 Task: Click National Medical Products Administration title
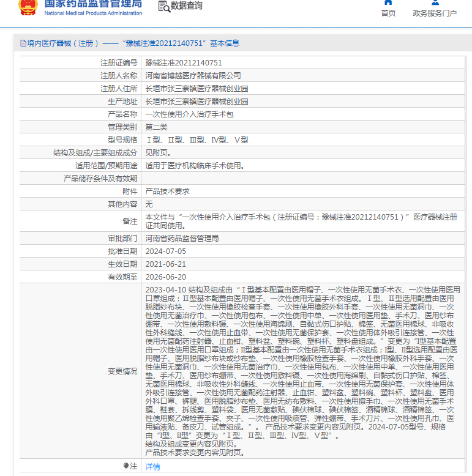pos(93,13)
